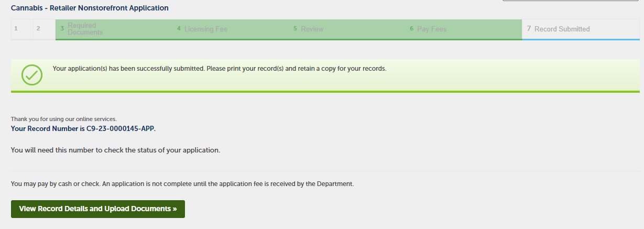The height and width of the screenshot is (229, 644).
Task: Click the Cannabis Retailer Nonstorefront Application heading
Action: pyautogui.click(x=90, y=8)
